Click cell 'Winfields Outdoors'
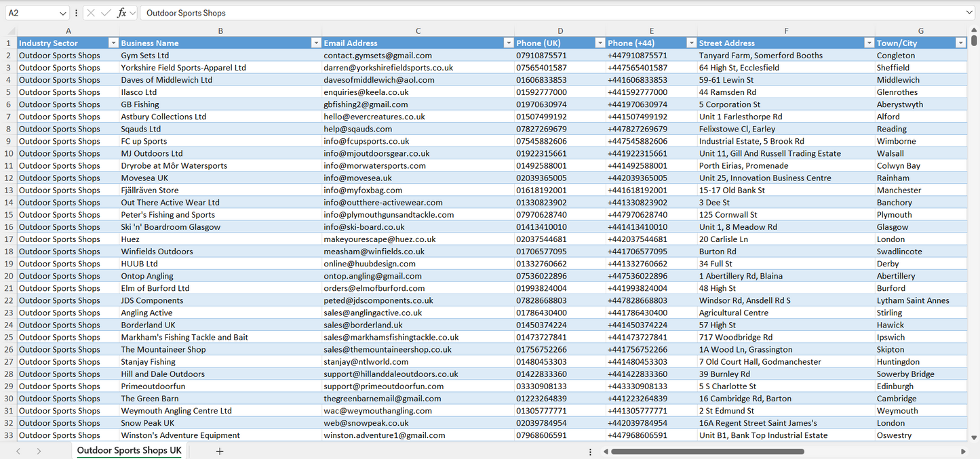This screenshot has width=980, height=459. pyautogui.click(x=220, y=252)
